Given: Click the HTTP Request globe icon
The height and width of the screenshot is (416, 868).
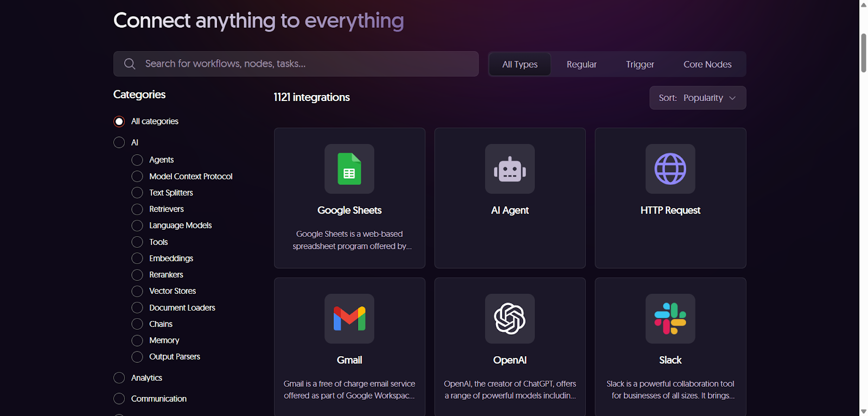Looking at the screenshot, I should pyautogui.click(x=671, y=169).
